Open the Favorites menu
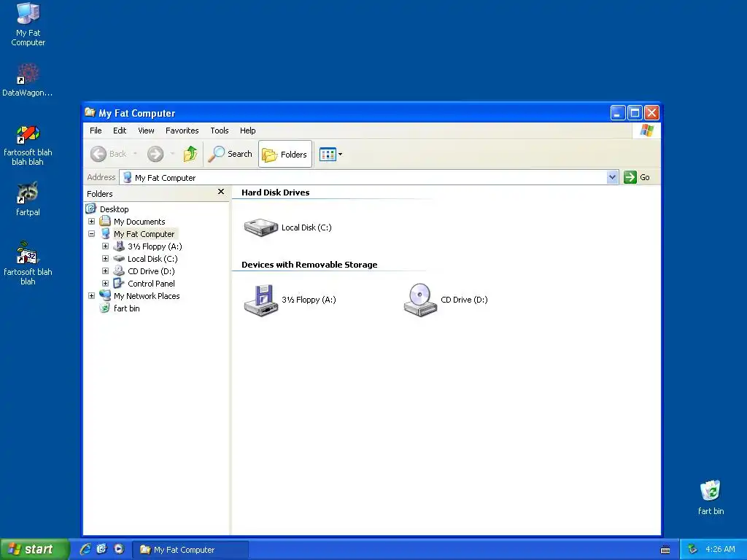This screenshot has width=747, height=560. (182, 131)
